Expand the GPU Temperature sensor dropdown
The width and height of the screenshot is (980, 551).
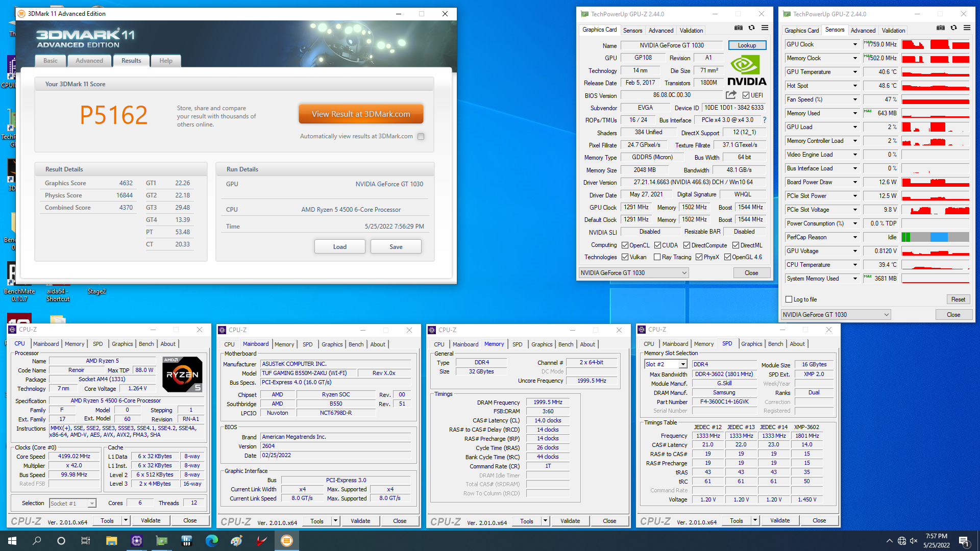(855, 72)
